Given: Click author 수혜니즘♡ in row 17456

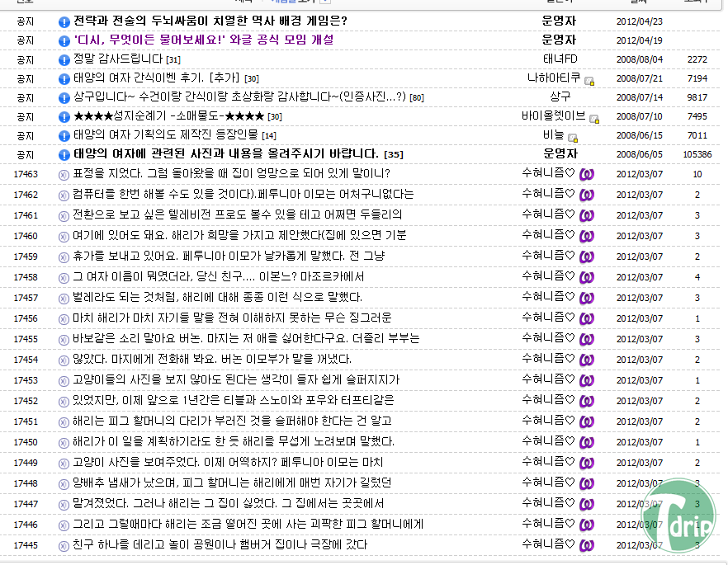Looking at the screenshot, I should click(548, 318).
